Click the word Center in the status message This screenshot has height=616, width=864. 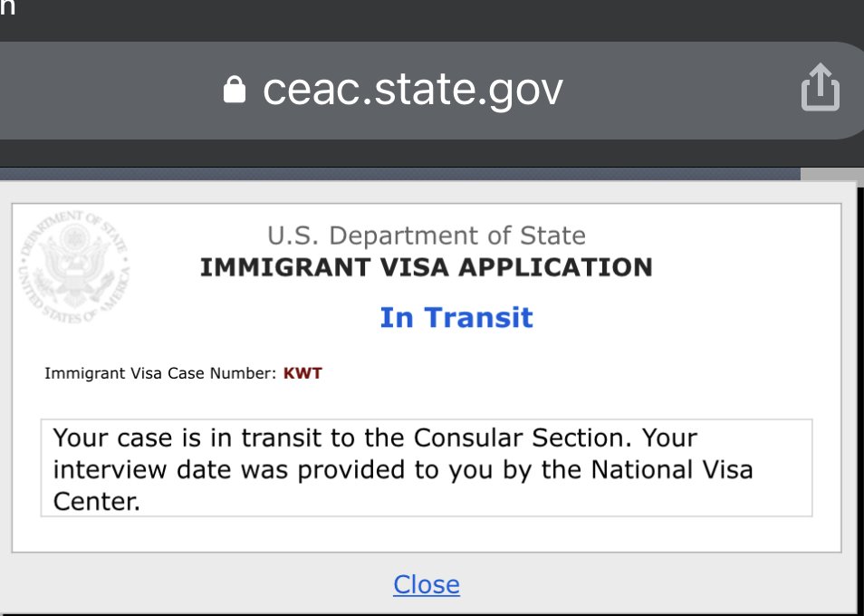coord(96,501)
